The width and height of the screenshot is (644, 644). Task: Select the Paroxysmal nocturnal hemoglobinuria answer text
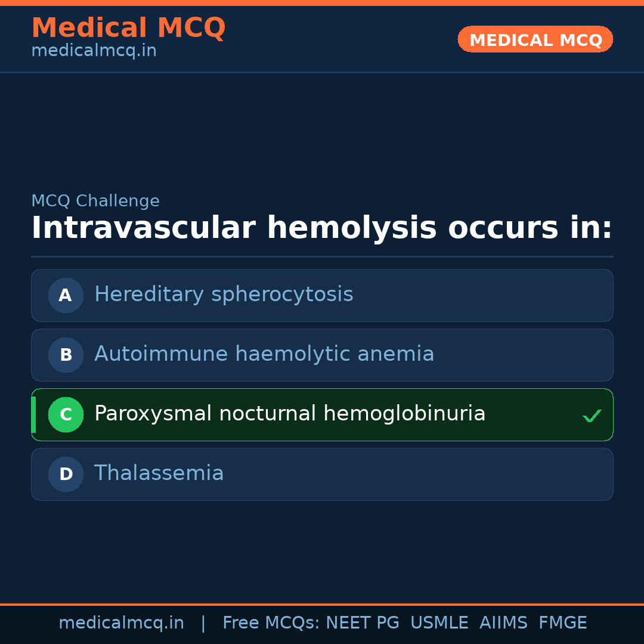point(290,414)
